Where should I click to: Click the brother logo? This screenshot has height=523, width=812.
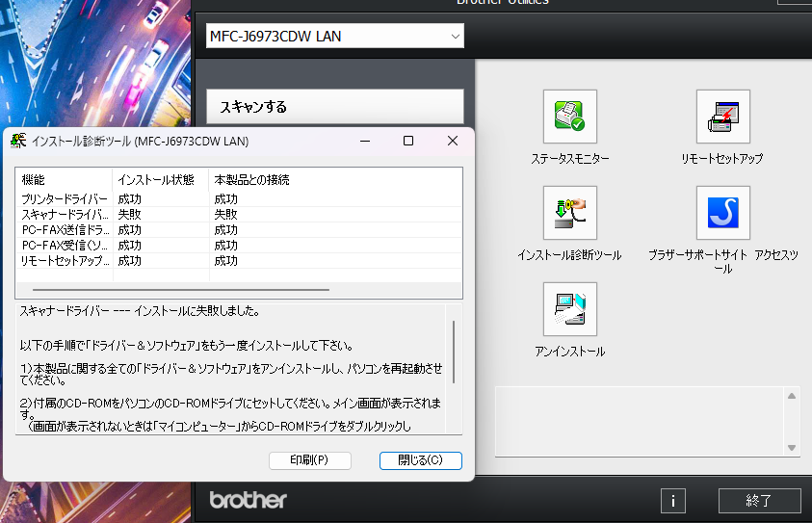(249, 500)
